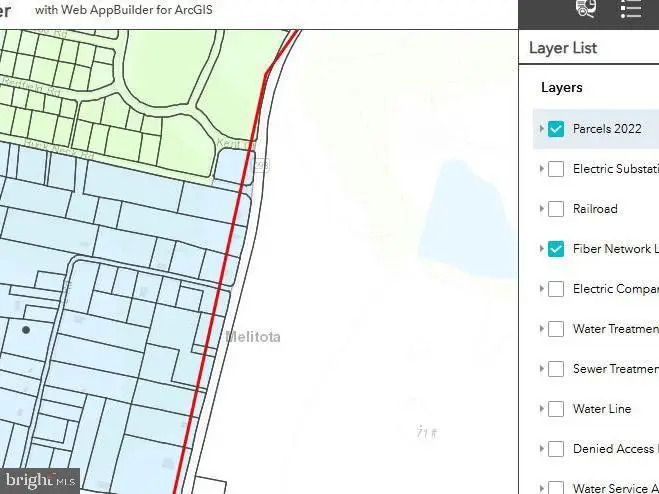Screen dimensions: 659x494
Task: Turn on the Railroad layer
Action: point(556,209)
